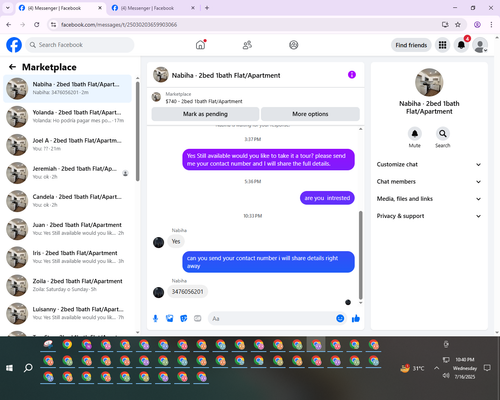Click the browser address bar URL
Screen dimensions: 500x400
pyautogui.click(x=119, y=25)
